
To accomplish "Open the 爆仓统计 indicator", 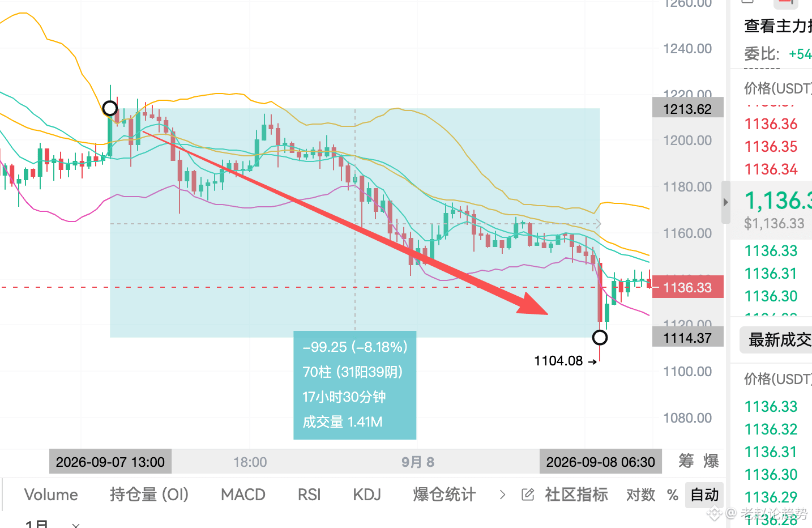I will 445,495.
